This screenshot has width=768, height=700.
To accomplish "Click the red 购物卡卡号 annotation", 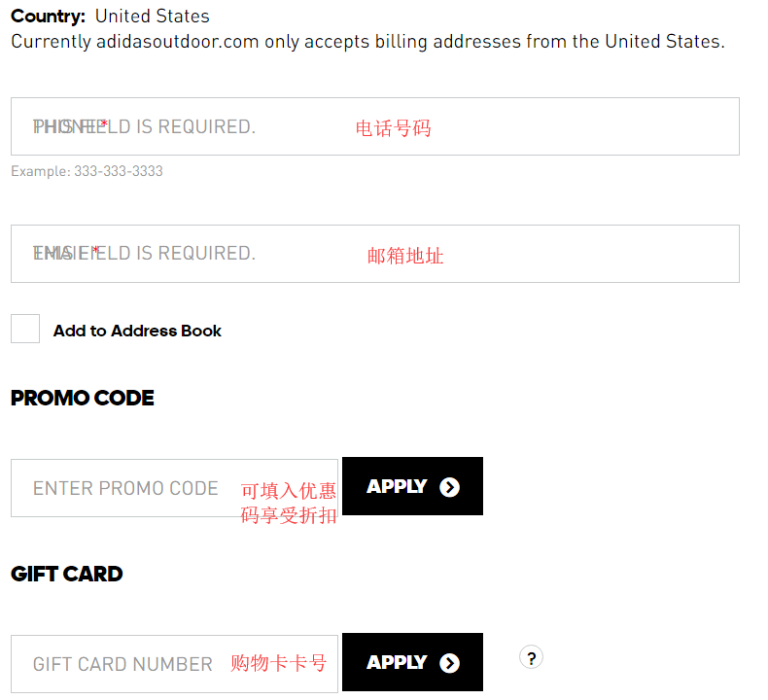I will click(x=279, y=663).
